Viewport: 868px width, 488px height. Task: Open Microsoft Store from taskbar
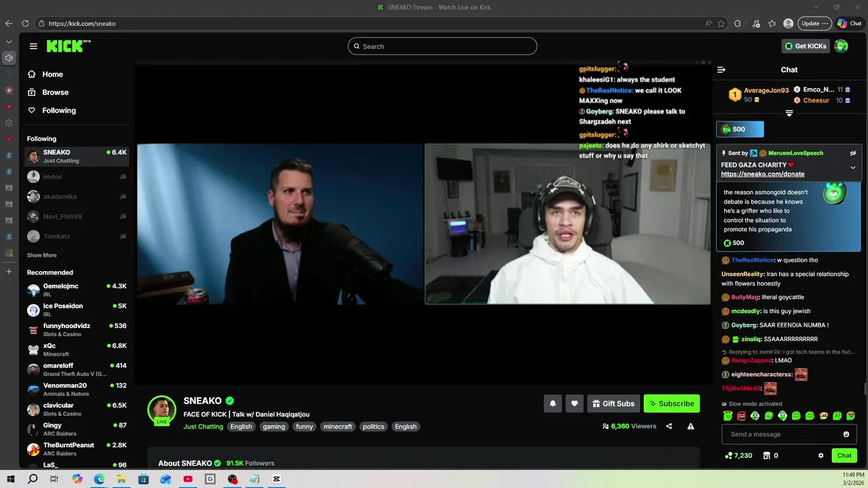(x=143, y=479)
